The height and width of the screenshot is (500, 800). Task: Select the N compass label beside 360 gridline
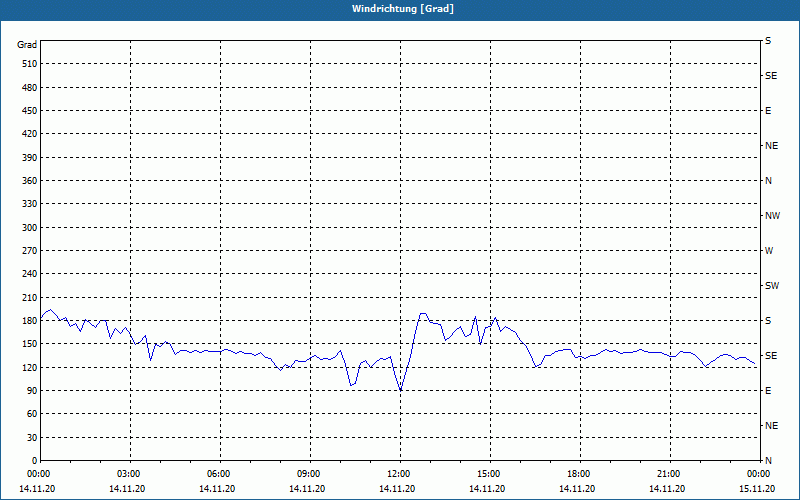pyautogui.click(x=768, y=181)
